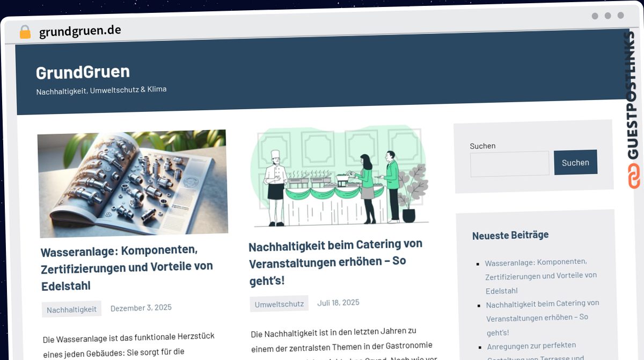Open the Wasseranlage article thumbnail image
The width and height of the screenshot is (644, 360).
pos(133,184)
